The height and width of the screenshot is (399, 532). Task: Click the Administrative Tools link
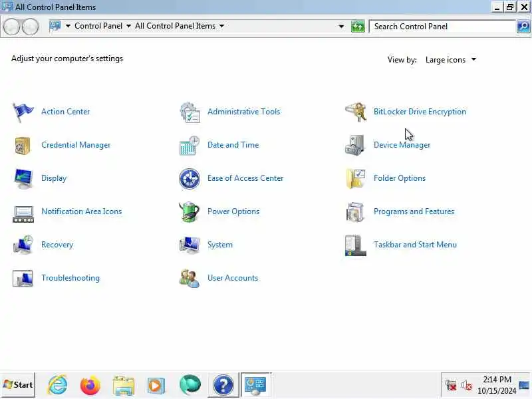243,112
